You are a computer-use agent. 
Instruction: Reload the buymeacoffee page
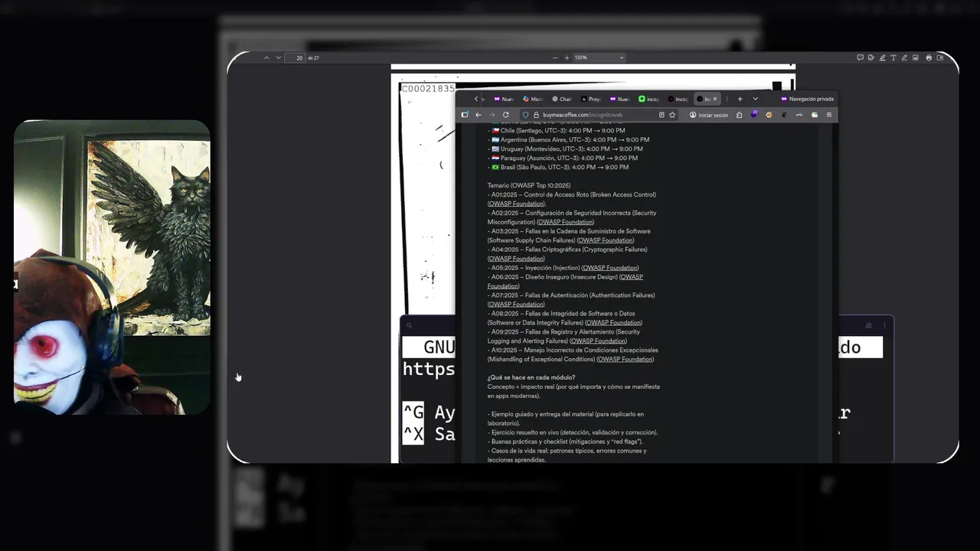(505, 115)
